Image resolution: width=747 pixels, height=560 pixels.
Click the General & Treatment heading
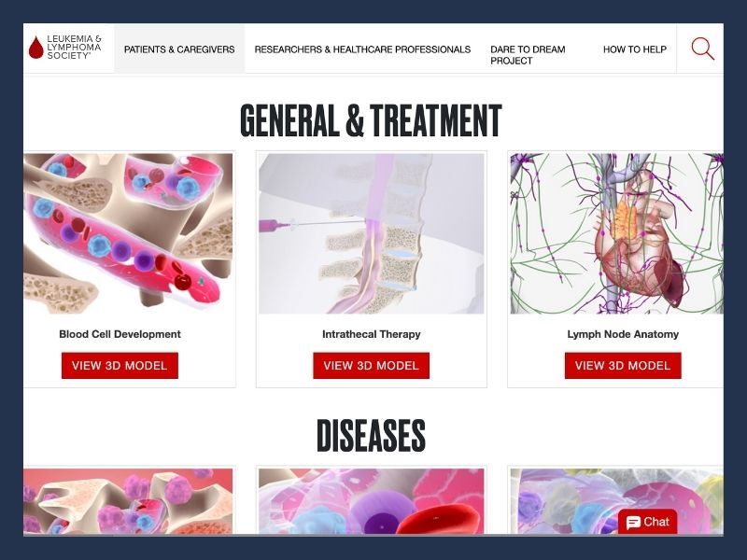(371, 120)
